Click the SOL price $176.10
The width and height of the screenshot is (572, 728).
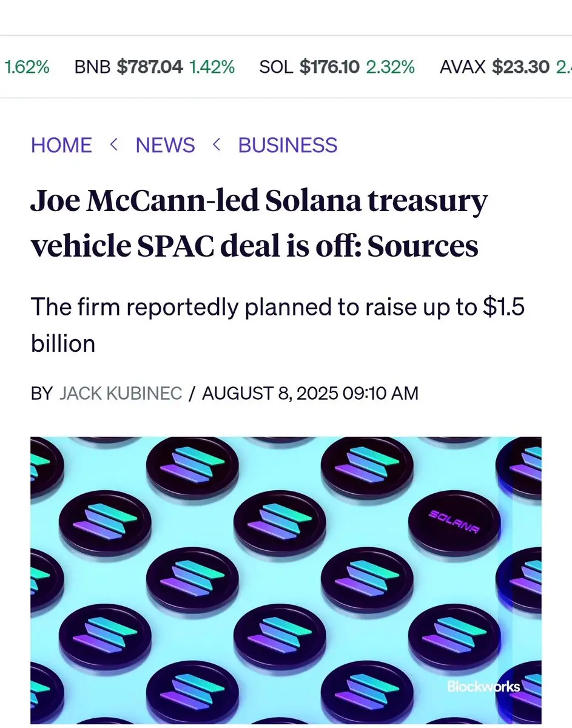329,67
